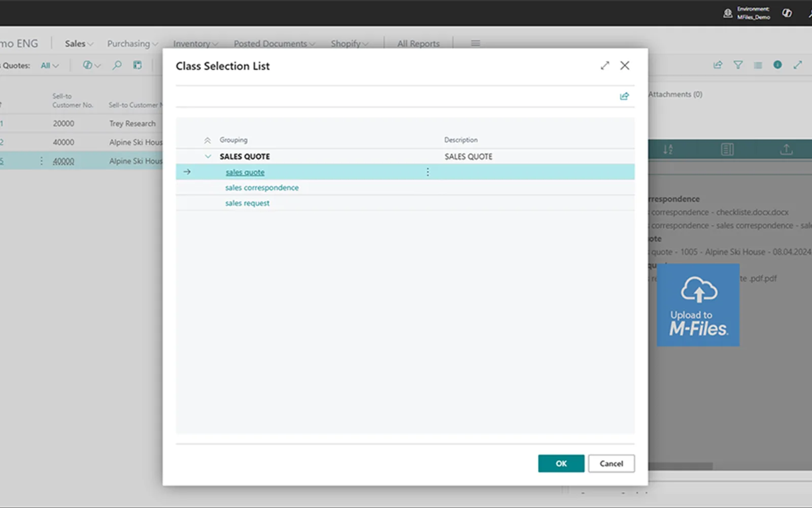
Task: Select the Trey Research customer row
Action: coord(132,123)
